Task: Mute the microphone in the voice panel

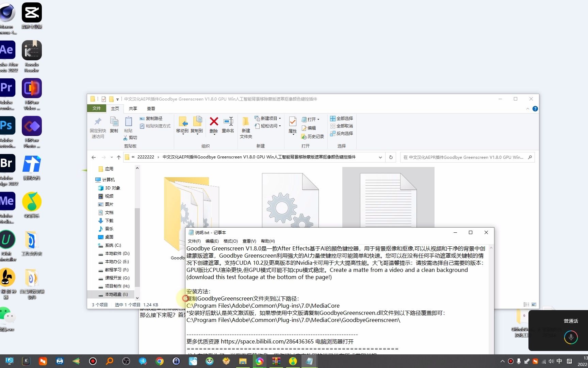Action: (x=570, y=337)
